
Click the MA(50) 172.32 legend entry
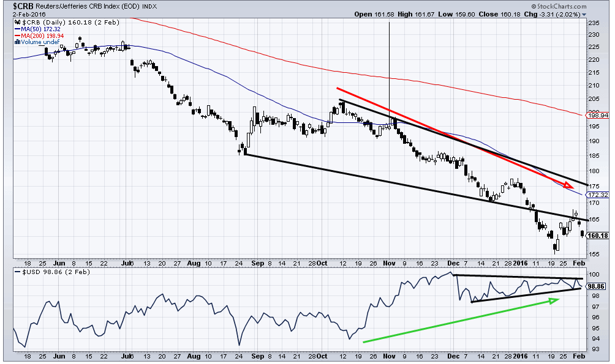coord(40,29)
